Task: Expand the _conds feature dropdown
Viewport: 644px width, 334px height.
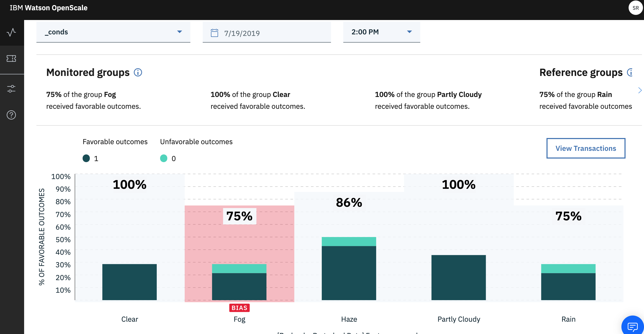Action: pos(113,32)
